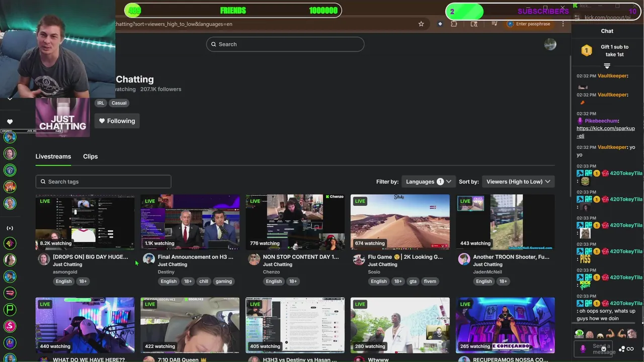Image resolution: width=644 pixels, height=362 pixels.
Task: Click the gta tag under Sosio stream
Action: click(x=413, y=282)
